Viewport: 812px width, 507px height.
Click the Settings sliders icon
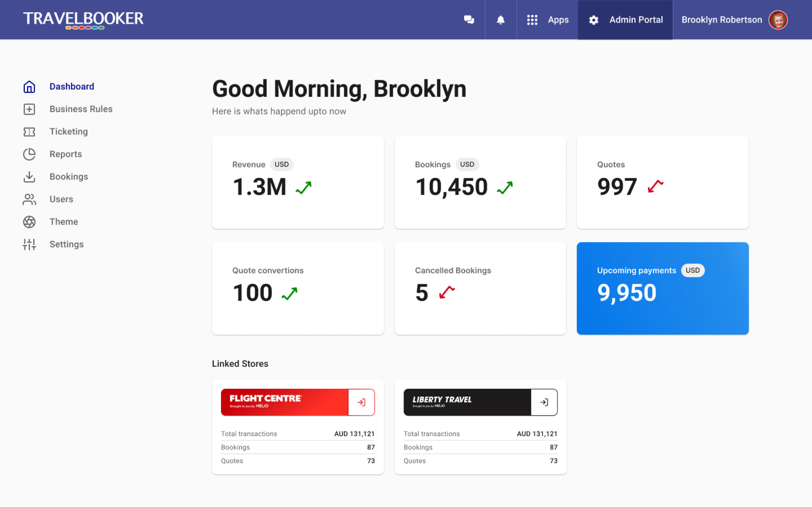pos(29,244)
